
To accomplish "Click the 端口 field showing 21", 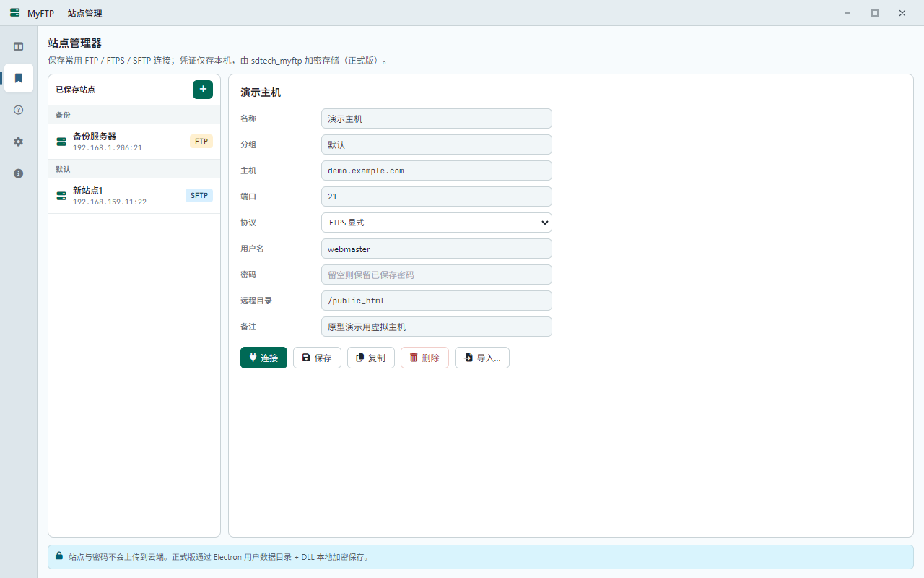I will (x=436, y=197).
